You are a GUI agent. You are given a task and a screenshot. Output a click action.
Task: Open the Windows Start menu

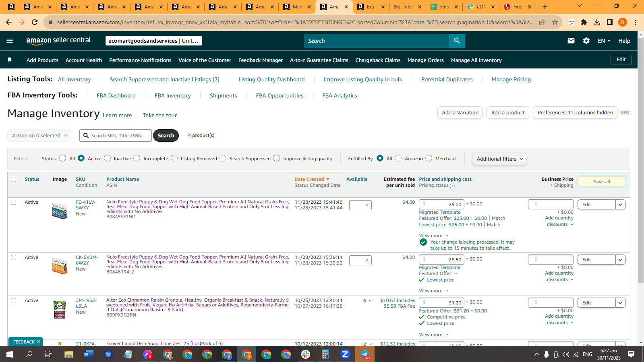coord(10,354)
